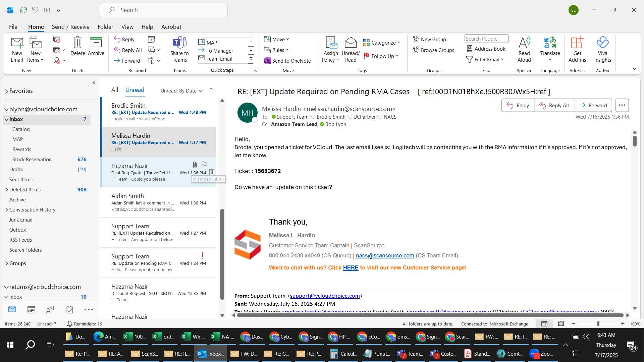The image size is (644, 362).
Task: Expand the Groups section
Action: pos(6,263)
